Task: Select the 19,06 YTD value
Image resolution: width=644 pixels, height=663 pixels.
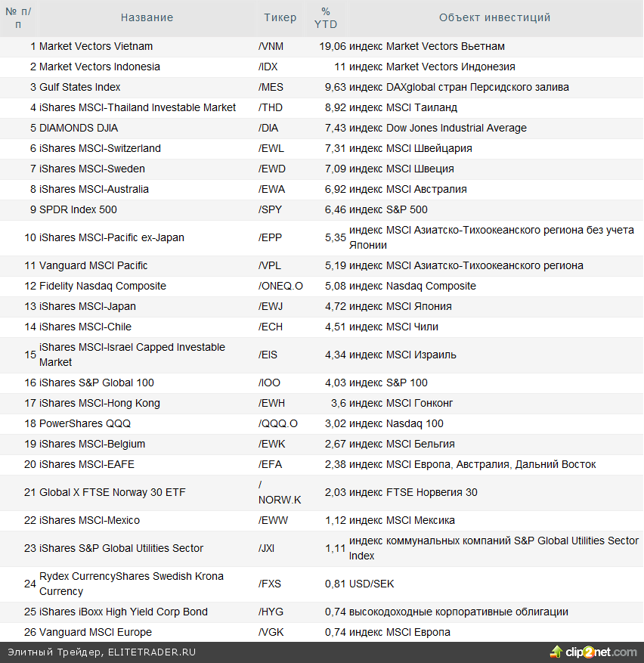Action: pyautogui.click(x=332, y=46)
